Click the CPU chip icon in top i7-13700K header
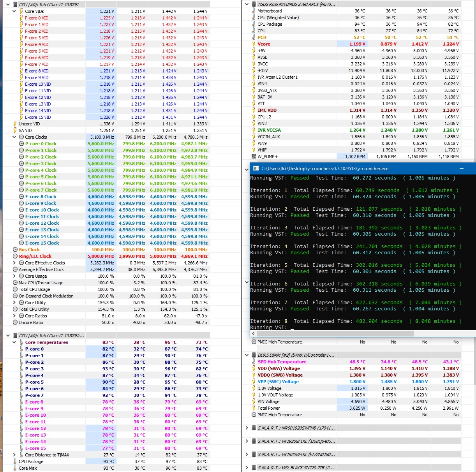This screenshot has width=476, height=472. pos(15,5)
